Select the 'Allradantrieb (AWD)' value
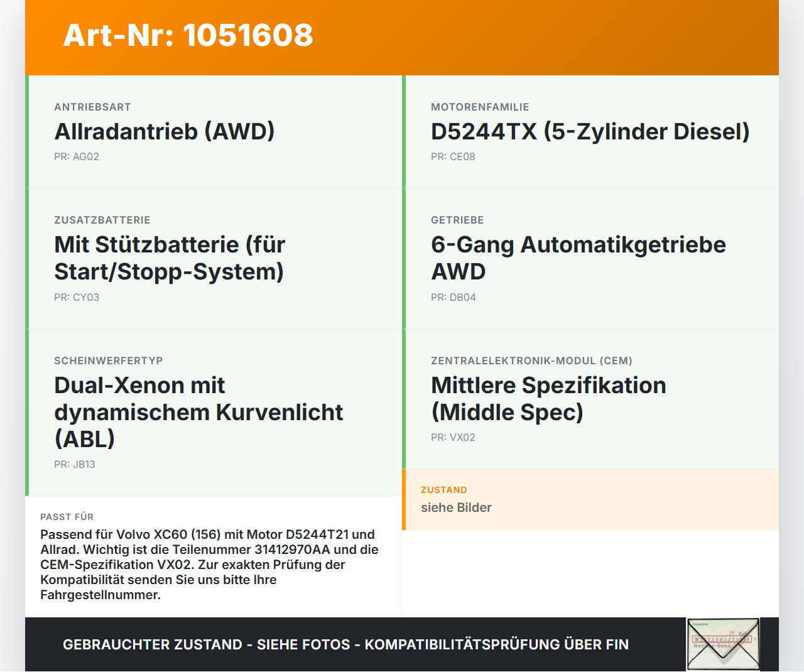This screenshot has height=672, width=804. 165,131
